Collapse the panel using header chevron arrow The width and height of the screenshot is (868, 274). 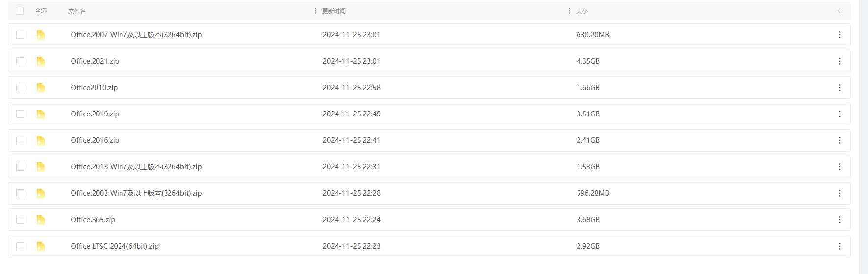tap(839, 11)
